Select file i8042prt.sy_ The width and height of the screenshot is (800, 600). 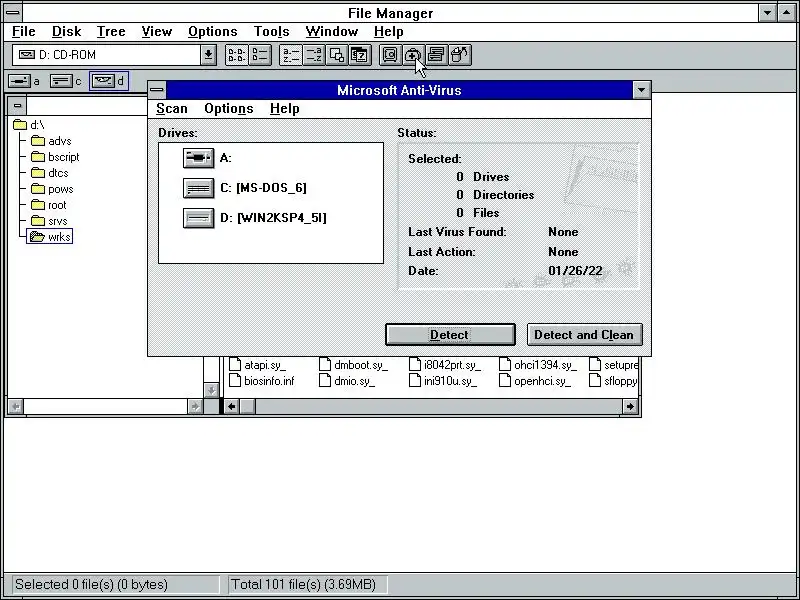(x=445, y=365)
